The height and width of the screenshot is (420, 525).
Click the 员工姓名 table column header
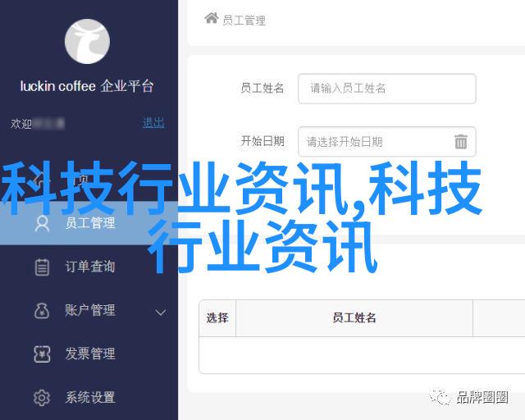coord(354,317)
